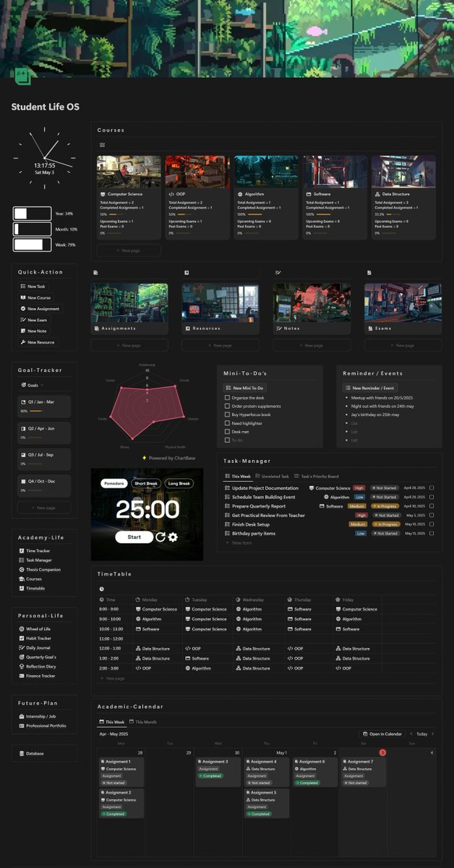Reset the Pomodoro timer with refresh icon
Image resolution: width=454 pixels, height=868 pixels.
160,537
